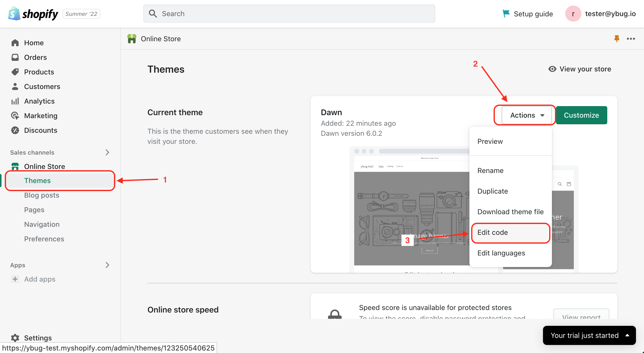Open Analytics bar chart icon

click(x=15, y=101)
